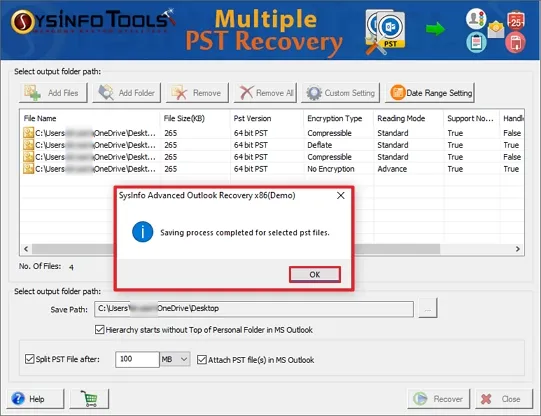Click the Remove file icon
This screenshot has height=416, width=541.
(x=179, y=93)
